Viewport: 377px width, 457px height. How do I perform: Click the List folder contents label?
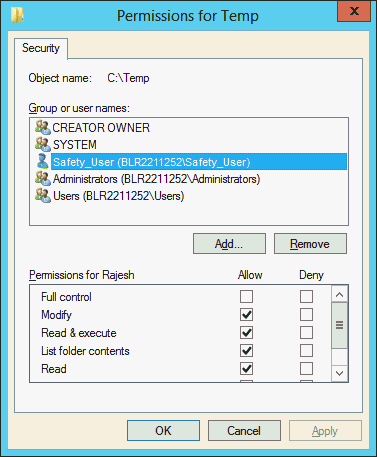click(85, 351)
